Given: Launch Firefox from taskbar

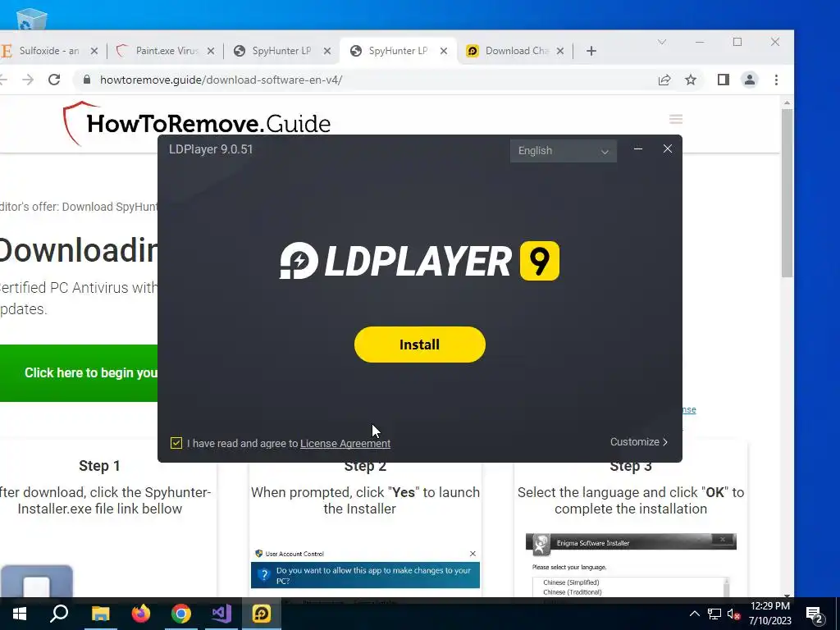Looking at the screenshot, I should click(141, 614).
